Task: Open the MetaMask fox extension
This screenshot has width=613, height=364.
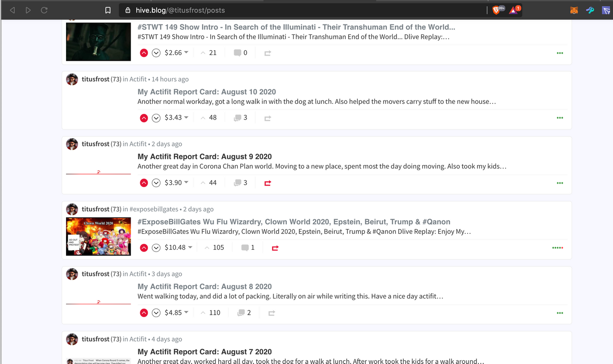Action: (x=574, y=10)
